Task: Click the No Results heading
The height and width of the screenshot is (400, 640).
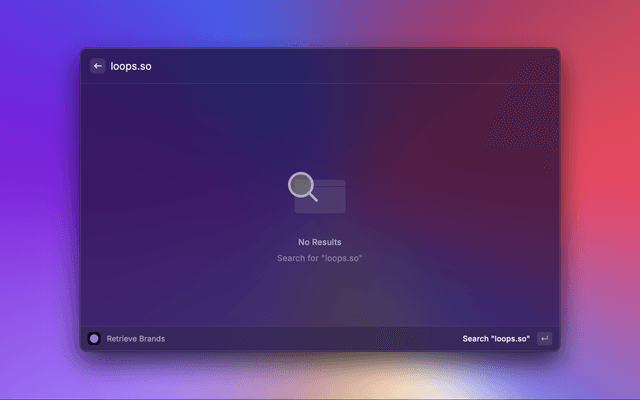Action: pyautogui.click(x=319, y=242)
